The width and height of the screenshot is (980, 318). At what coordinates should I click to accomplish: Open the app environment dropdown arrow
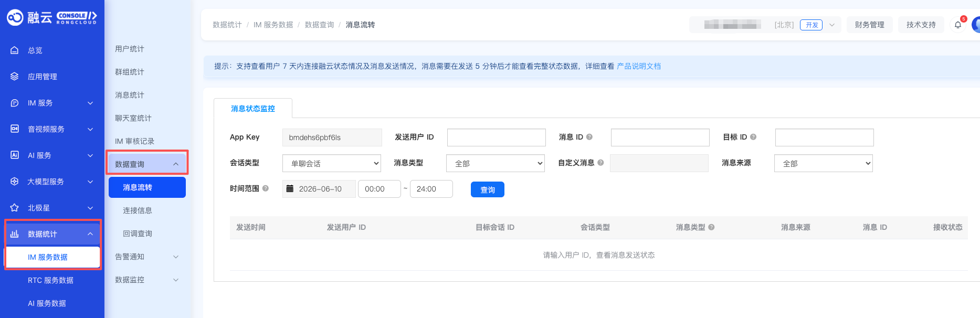[832, 25]
